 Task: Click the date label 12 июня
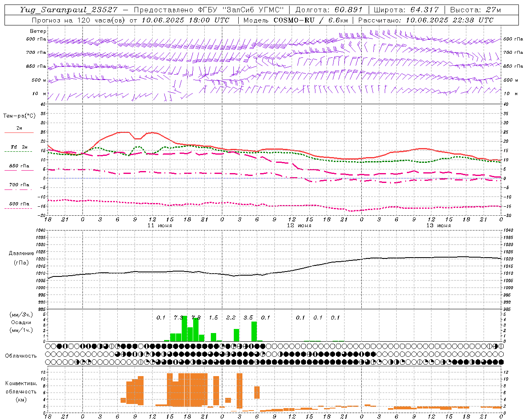(x=299, y=226)
